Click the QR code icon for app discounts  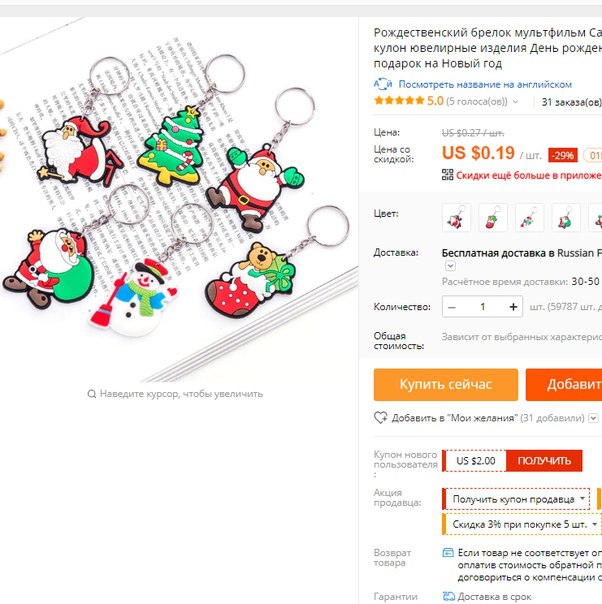tap(448, 175)
